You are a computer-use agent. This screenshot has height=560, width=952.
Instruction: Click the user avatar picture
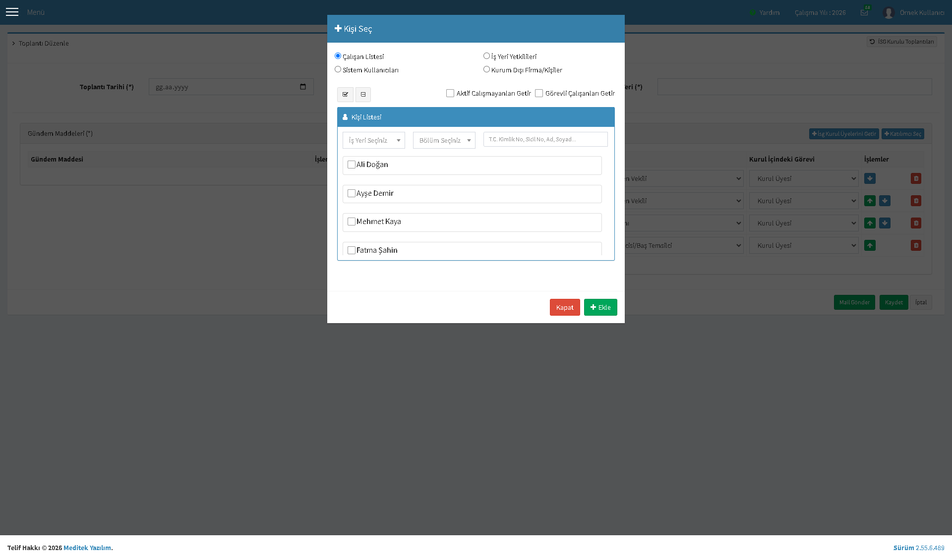889,12
